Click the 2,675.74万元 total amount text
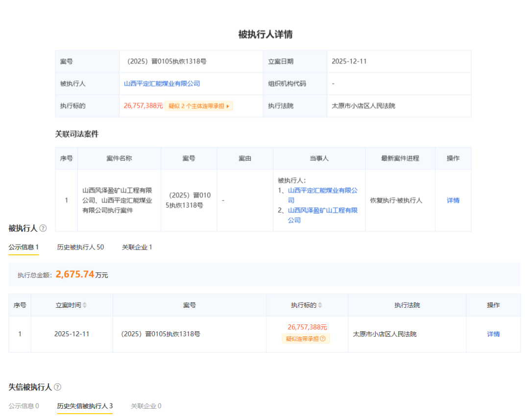 pos(74,274)
